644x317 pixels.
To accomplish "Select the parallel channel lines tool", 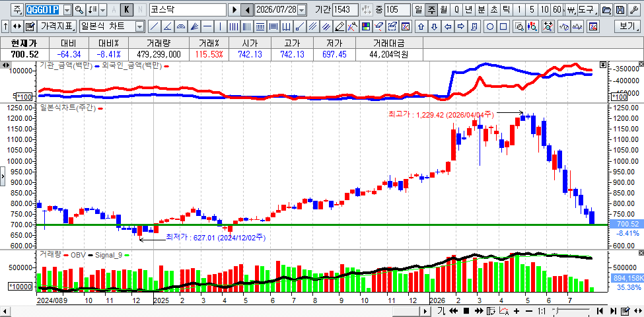I will tap(312, 26).
